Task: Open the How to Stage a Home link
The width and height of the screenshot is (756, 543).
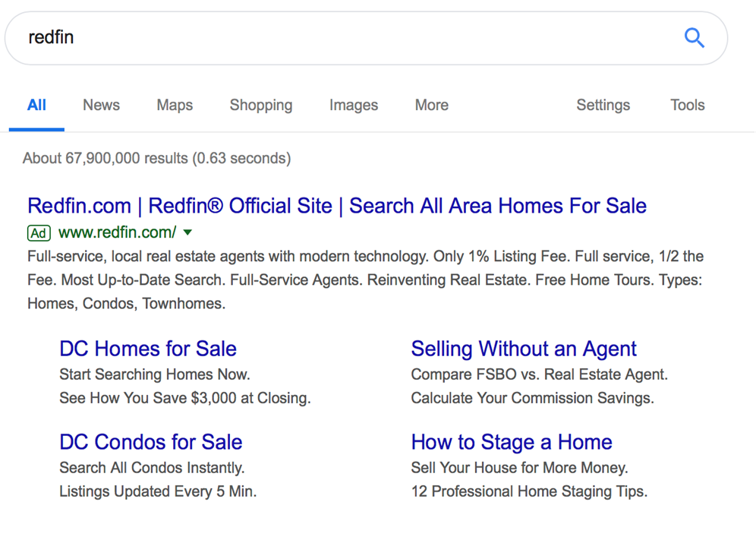Action: [x=511, y=442]
